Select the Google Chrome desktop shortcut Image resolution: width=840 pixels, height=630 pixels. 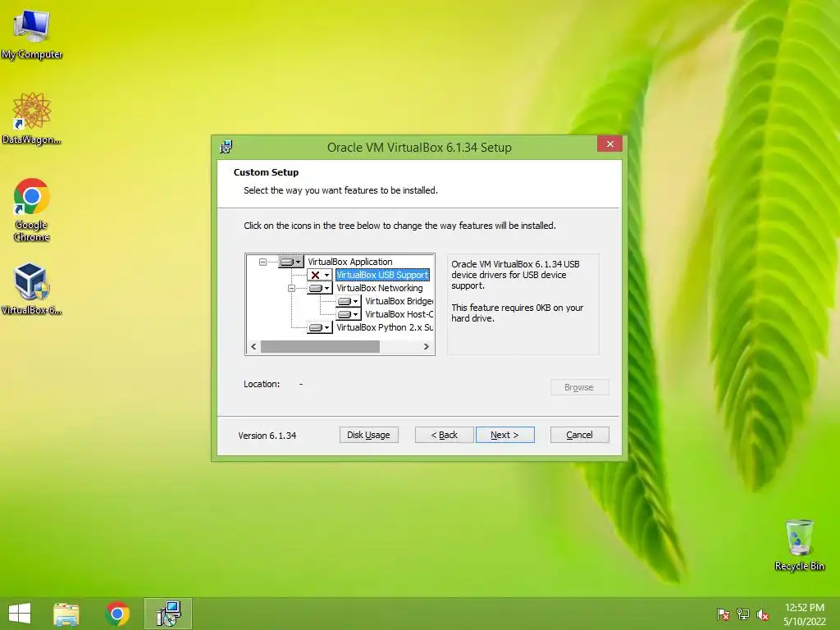click(x=32, y=210)
